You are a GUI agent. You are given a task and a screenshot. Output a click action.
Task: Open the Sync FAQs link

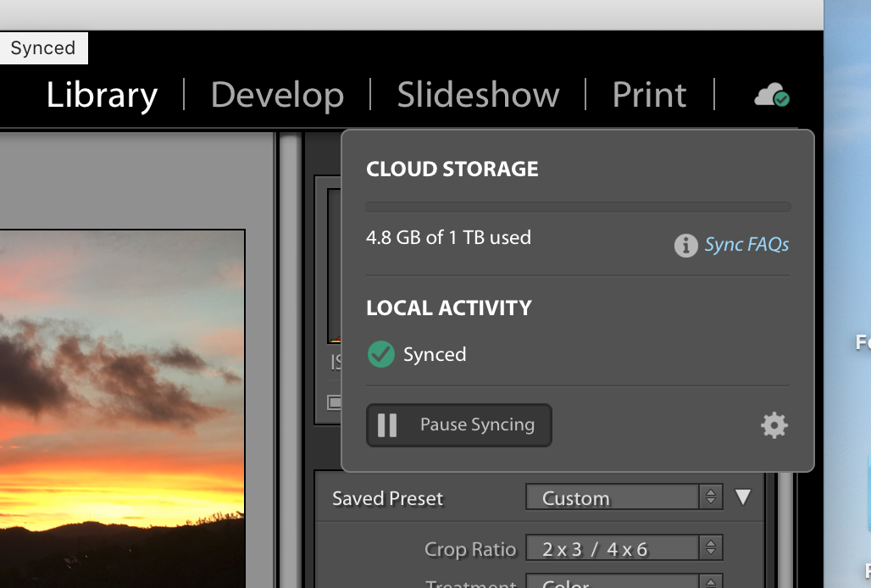(746, 245)
